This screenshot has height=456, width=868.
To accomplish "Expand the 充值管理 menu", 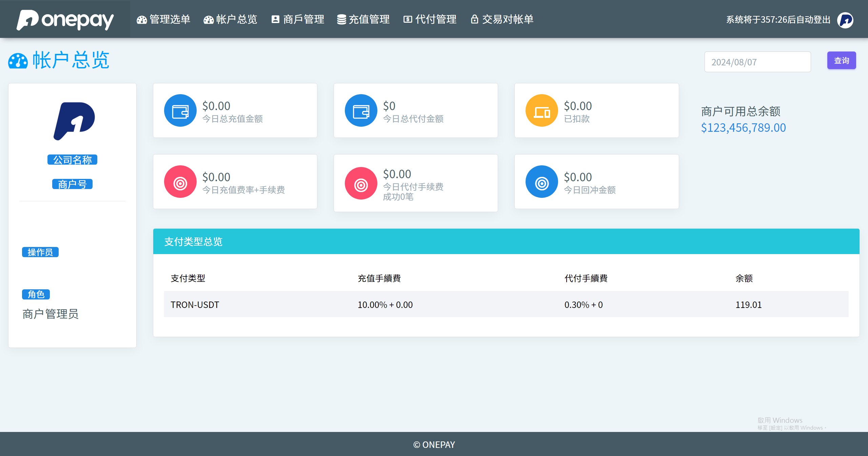I will tap(363, 19).
